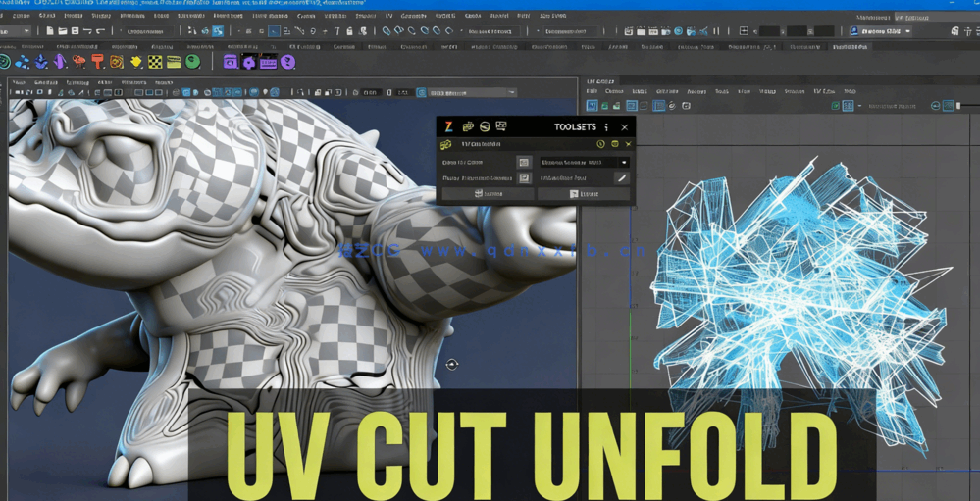Click the teal image icon beside UV editor slider
This screenshot has height=501, width=980.
pyautogui.click(x=949, y=106)
